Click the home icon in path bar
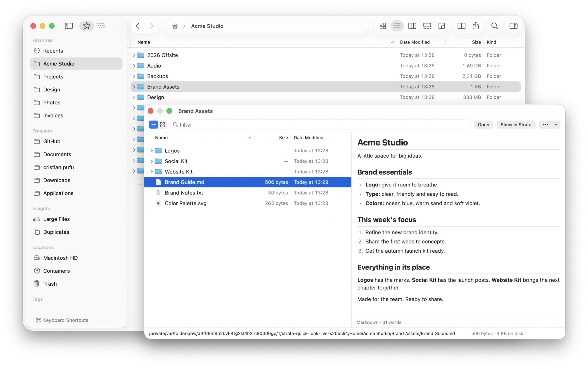This screenshot has width=588, height=369. 175,26
